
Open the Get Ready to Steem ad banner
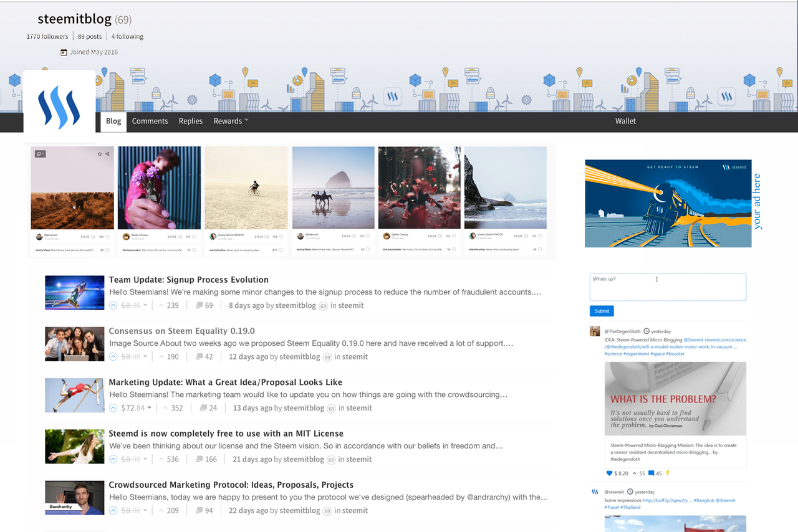(668, 203)
